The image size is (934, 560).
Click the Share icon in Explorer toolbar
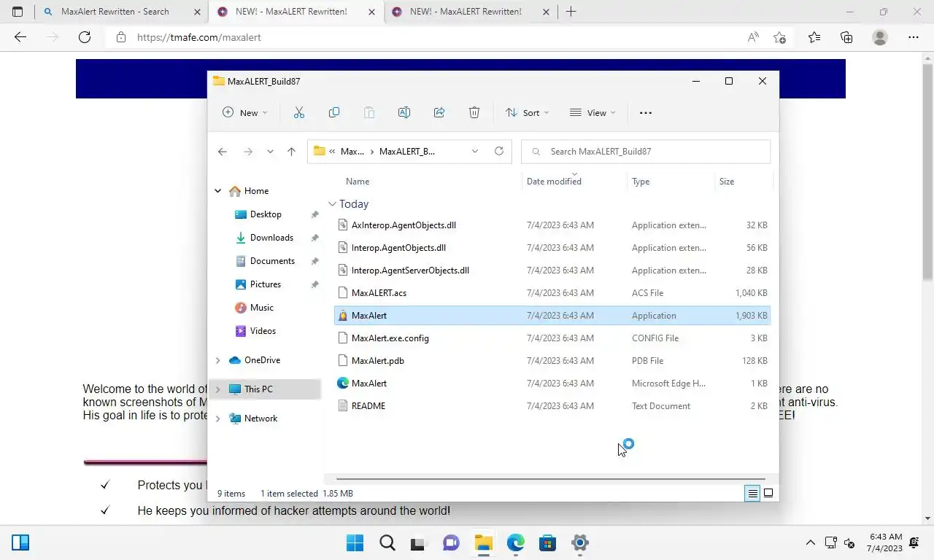coord(439,112)
